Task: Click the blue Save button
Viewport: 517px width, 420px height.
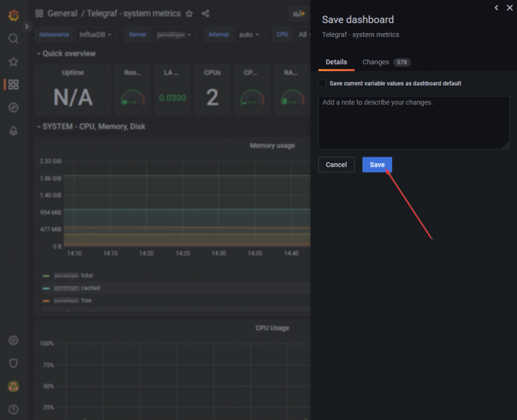Action: click(377, 165)
